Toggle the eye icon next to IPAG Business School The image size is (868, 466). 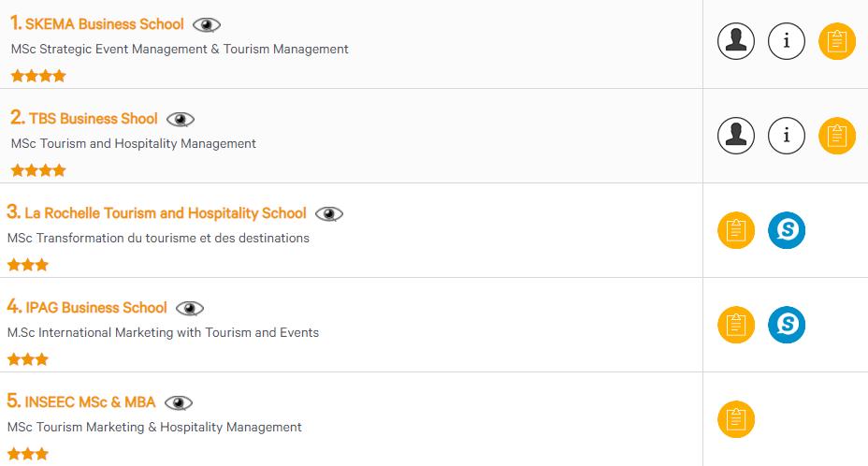[x=190, y=309]
